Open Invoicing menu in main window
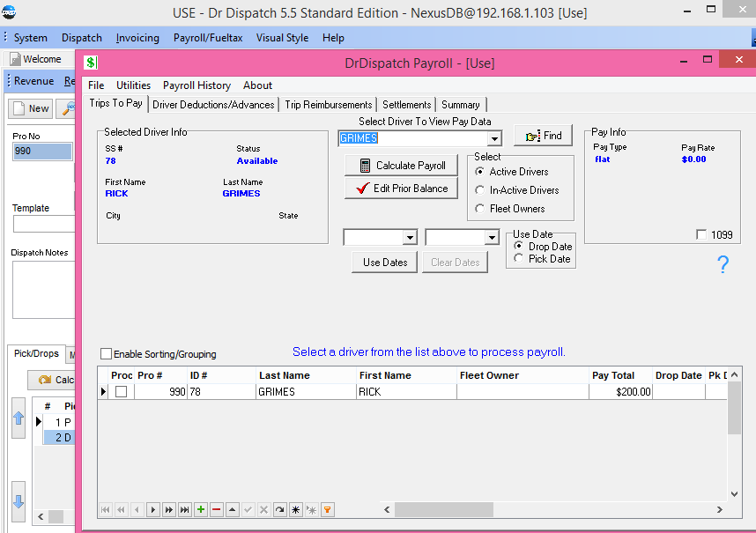 137,38
